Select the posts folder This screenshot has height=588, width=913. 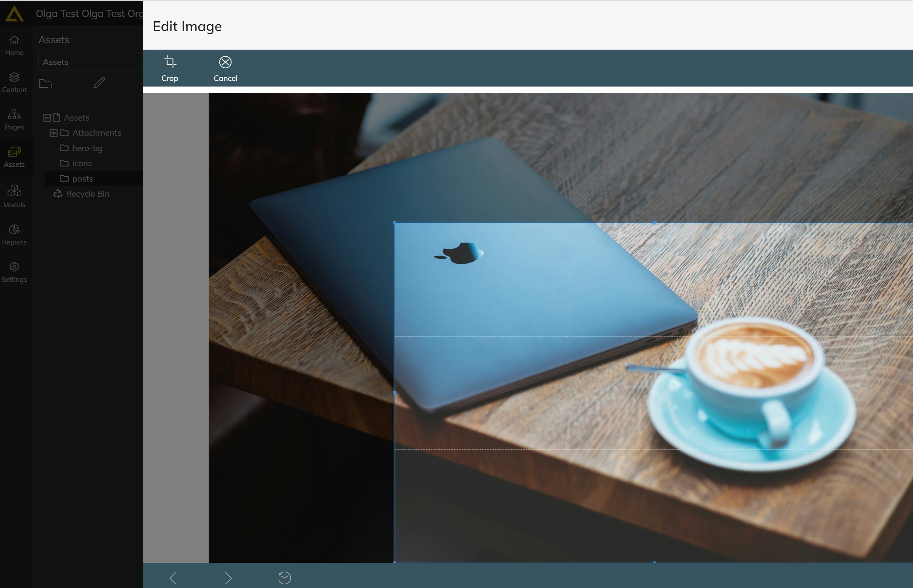(83, 179)
